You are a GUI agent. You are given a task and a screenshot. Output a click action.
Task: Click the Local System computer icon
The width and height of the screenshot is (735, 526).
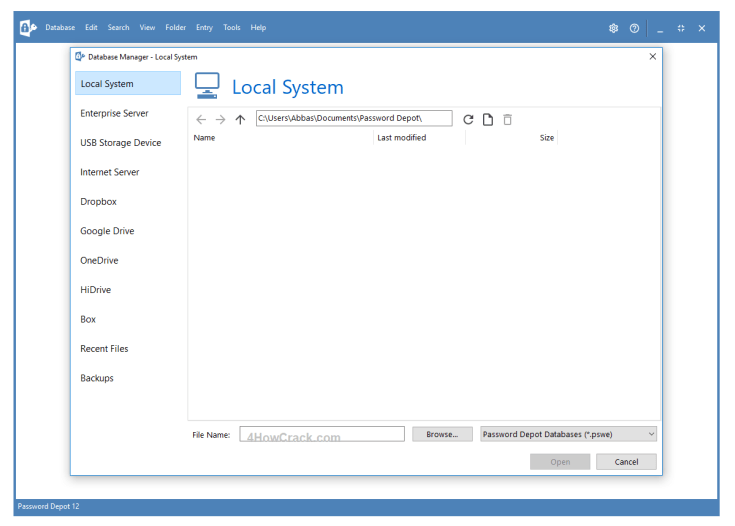207,86
